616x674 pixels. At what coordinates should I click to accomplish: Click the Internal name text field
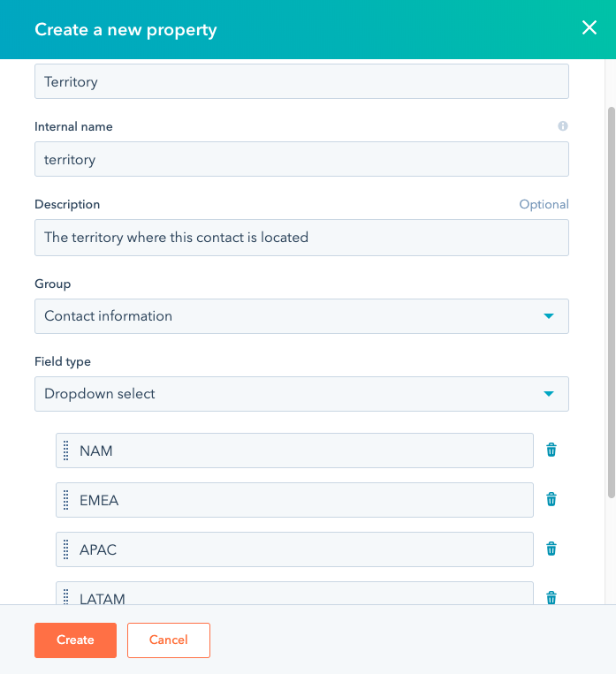300,160
